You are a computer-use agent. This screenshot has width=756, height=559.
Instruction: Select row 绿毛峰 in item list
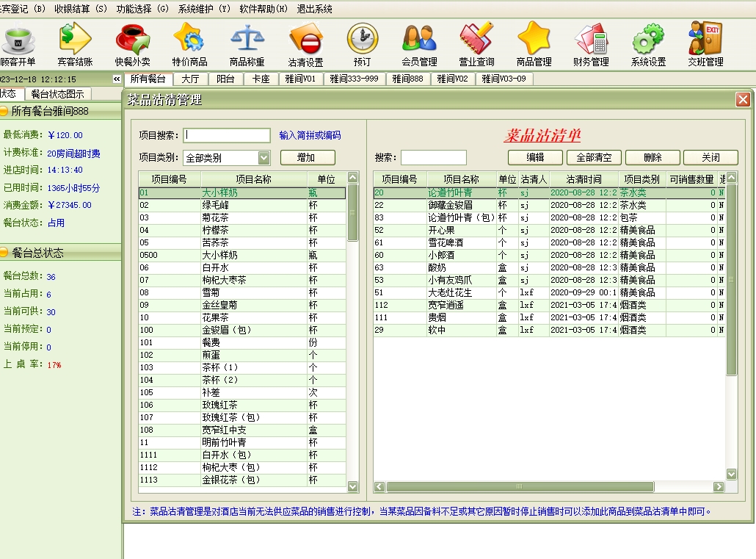point(220,206)
